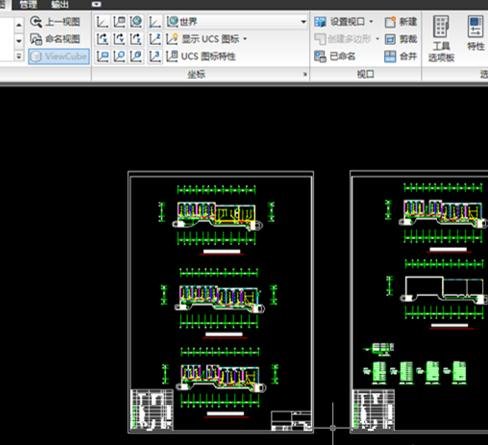Toggle the 工具选项板 tool palettes
The image size is (488, 445).
click(441, 39)
